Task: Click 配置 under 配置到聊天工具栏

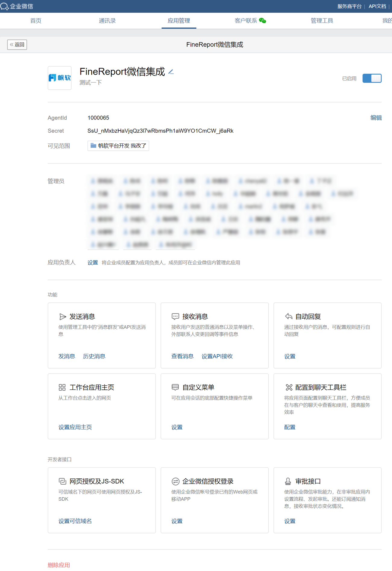Action: [x=290, y=427]
